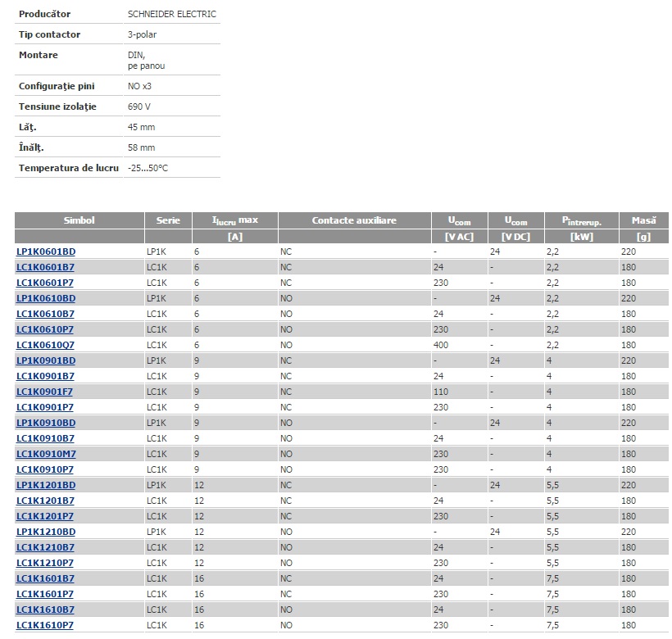Select the 3-polar contactor type value
672x639 pixels.
click(142, 34)
